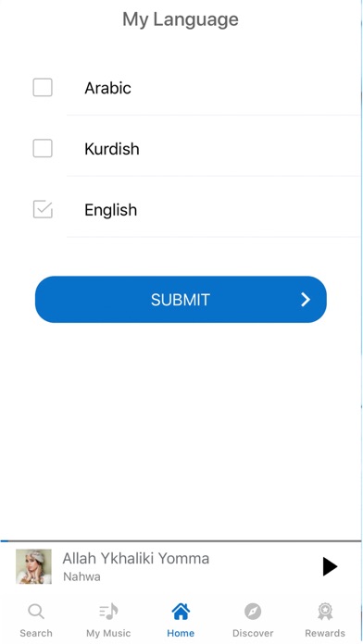Play the track Allah Ykhaliki Yomma
This screenshot has width=363, height=644.
(x=330, y=567)
